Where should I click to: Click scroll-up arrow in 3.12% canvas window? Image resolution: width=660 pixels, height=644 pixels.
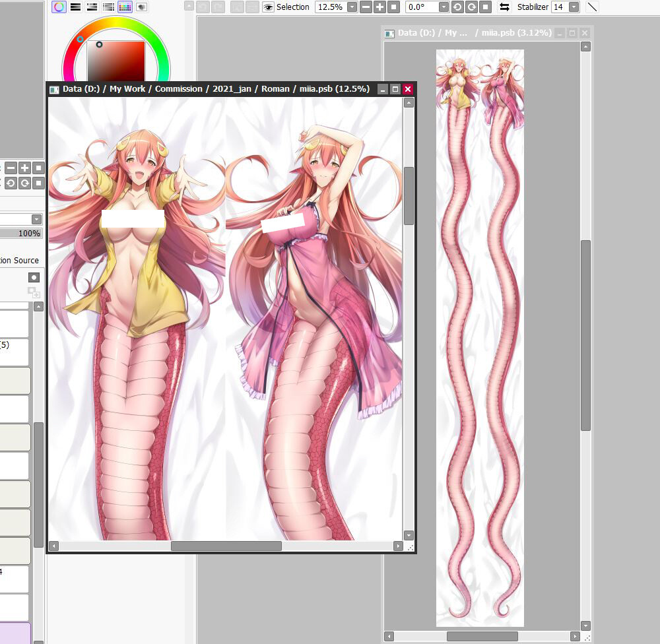click(586, 47)
